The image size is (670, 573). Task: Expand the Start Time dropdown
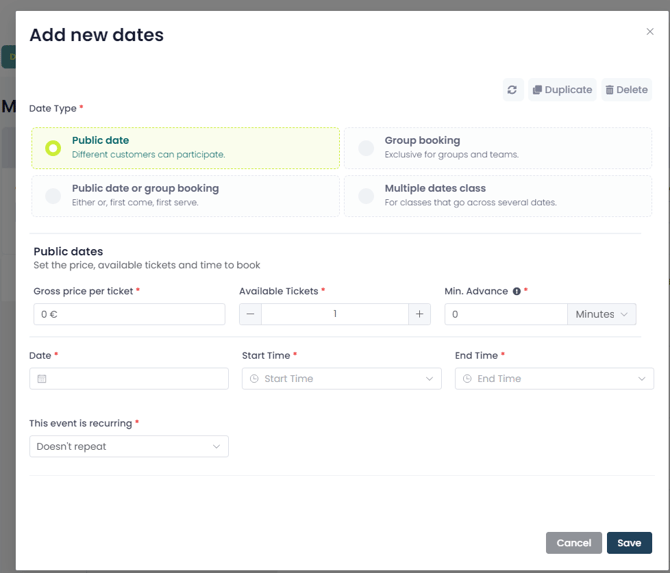pos(341,379)
